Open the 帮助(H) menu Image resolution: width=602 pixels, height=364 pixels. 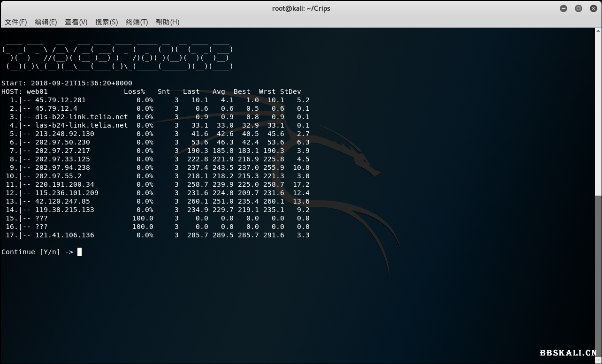(167, 22)
